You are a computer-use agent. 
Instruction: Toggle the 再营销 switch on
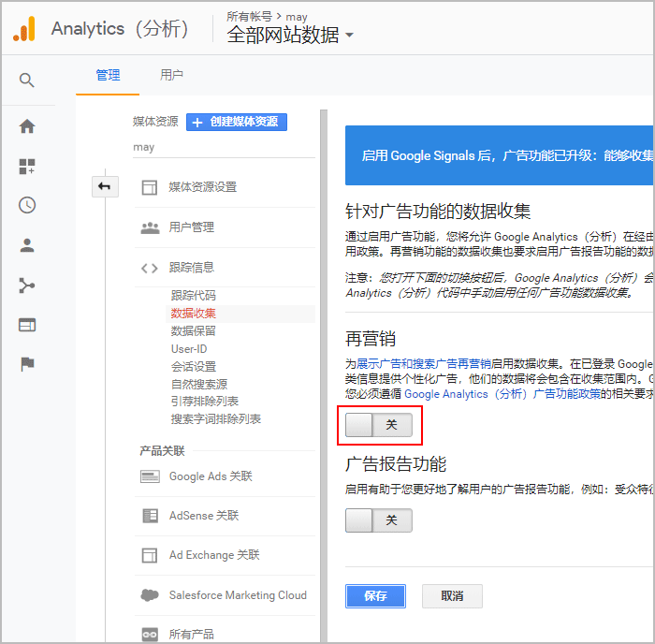pyautogui.click(x=378, y=425)
